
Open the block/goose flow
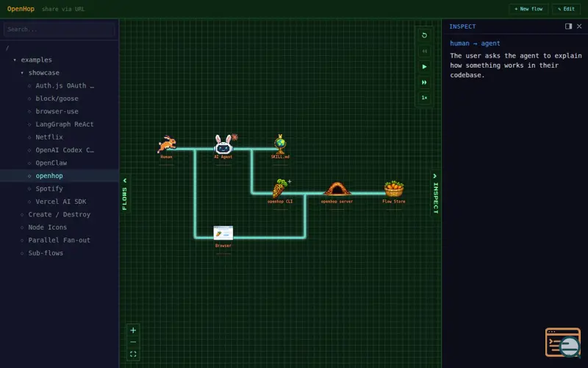tap(57, 99)
